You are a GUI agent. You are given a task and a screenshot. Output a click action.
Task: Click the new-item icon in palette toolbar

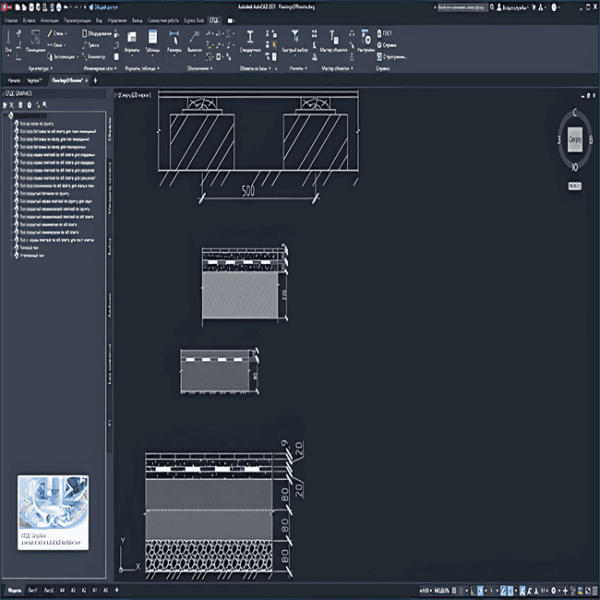click(x=5, y=105)
